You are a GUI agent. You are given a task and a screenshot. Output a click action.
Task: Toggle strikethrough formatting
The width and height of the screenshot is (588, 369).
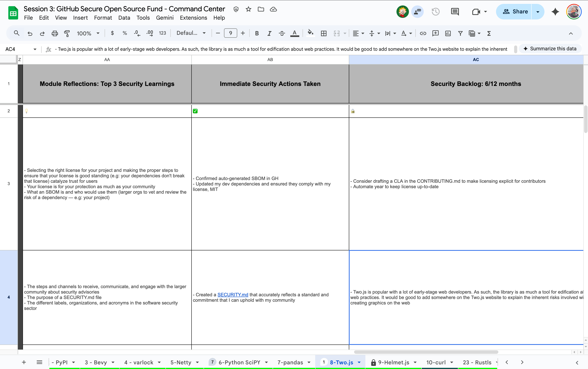(x=282, y=33)
